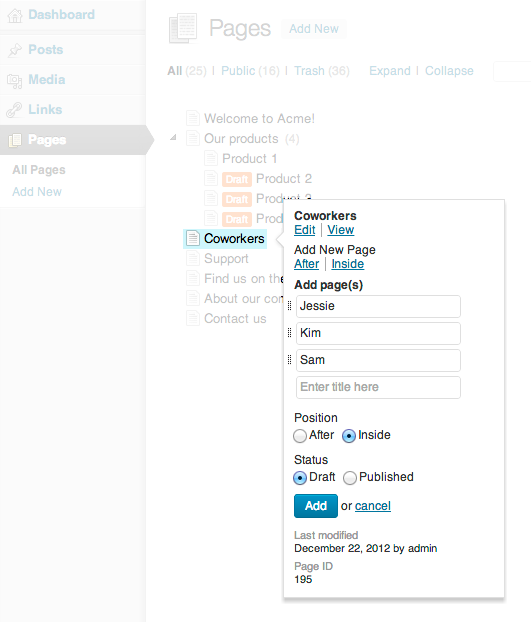Filter pages by Trash (36)
This screenshot has width=531, height=622.
point(322,71)
